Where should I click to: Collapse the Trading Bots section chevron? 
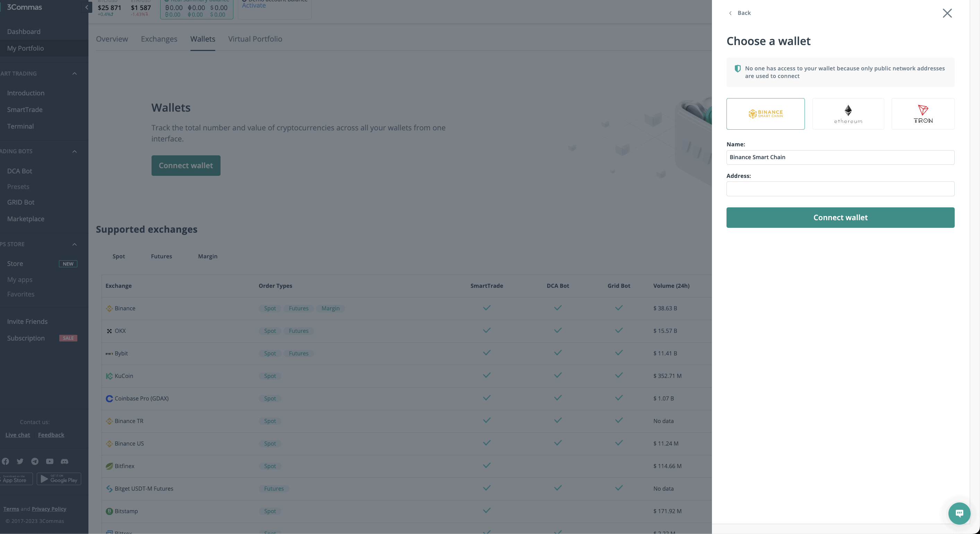[75, 152]
